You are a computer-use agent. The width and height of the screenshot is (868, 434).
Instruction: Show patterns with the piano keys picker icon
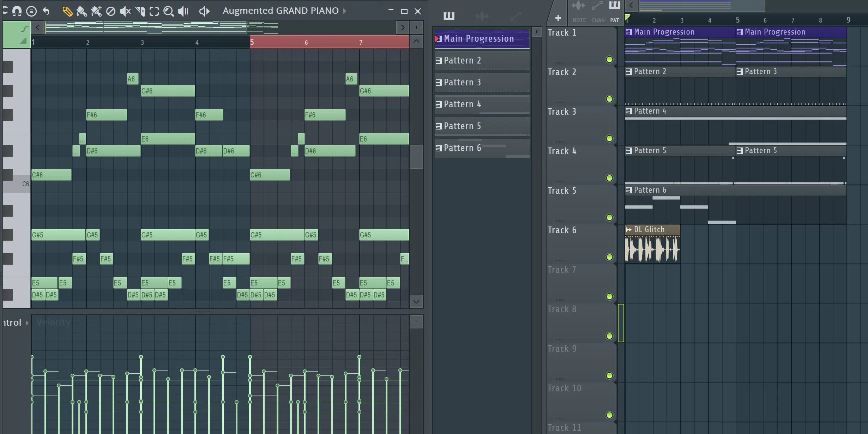[x=449, y=16]
